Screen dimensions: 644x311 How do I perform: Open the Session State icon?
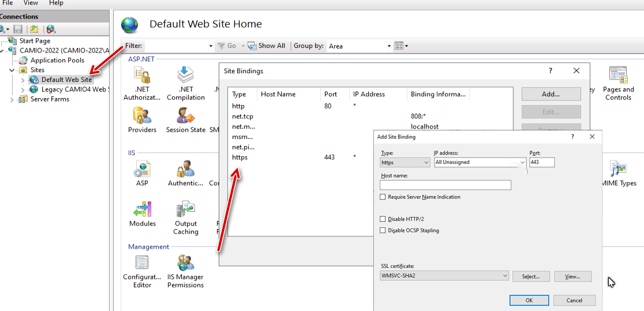(185, 116)
